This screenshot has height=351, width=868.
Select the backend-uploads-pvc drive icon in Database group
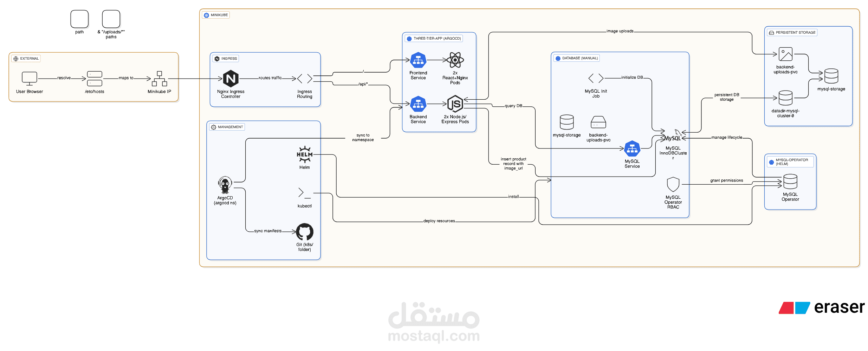tap(598, 122)
